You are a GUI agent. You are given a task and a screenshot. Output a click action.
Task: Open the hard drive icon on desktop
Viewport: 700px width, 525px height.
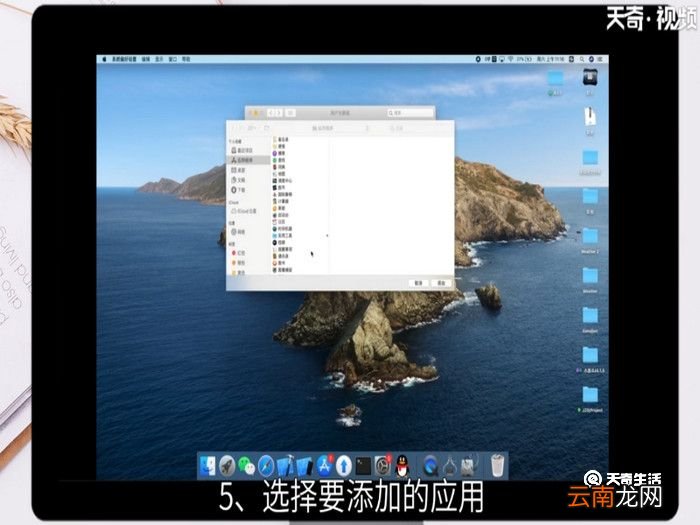[590, 78]
